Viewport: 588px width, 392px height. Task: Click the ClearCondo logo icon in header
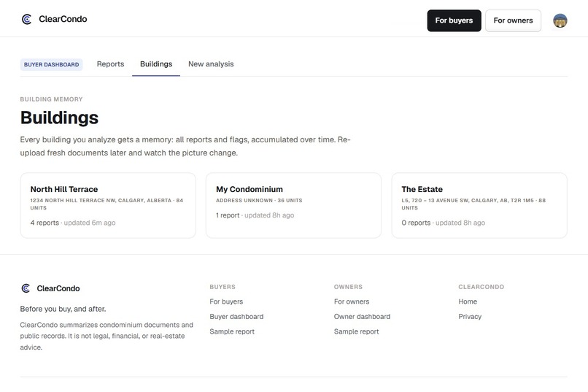click(26, 19)
